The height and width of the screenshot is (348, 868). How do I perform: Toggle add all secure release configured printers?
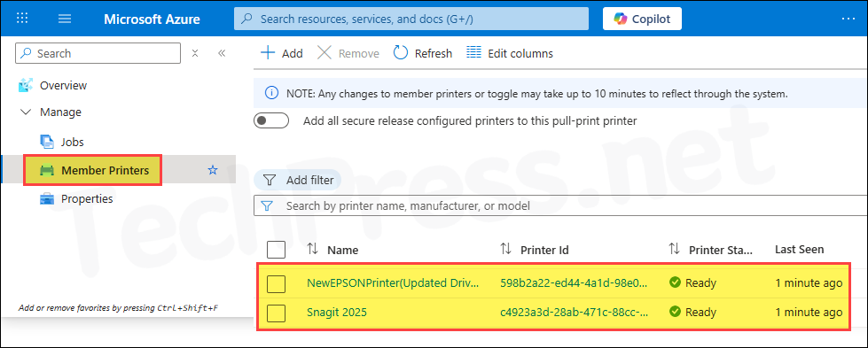tap(271, 120)
